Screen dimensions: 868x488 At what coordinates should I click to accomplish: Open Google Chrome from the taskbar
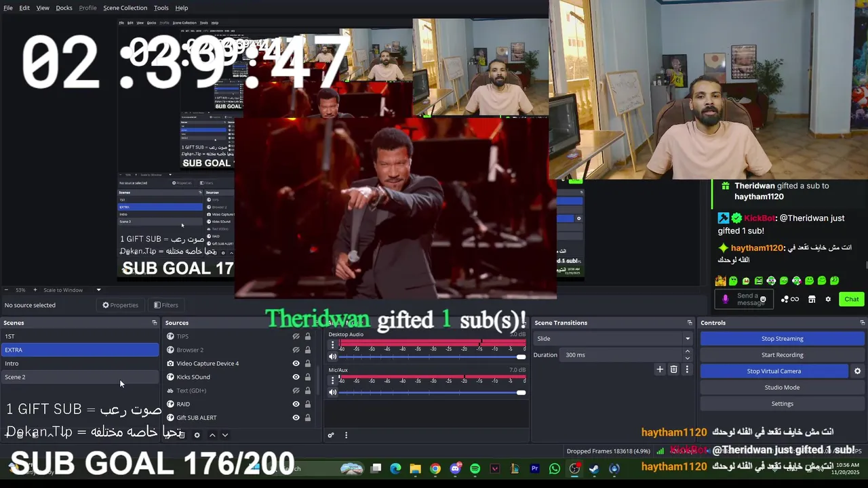(x=435, y=468)
